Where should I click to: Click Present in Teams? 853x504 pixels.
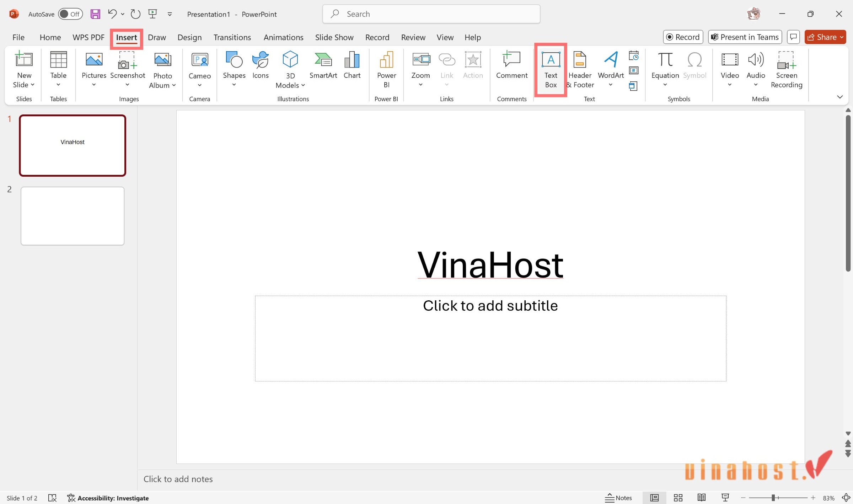(745, 37)
